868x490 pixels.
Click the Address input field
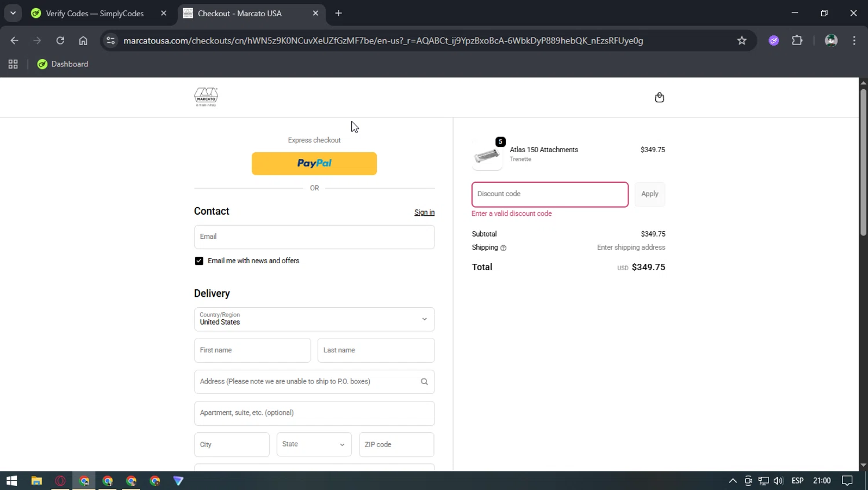[x=314, y=382]
